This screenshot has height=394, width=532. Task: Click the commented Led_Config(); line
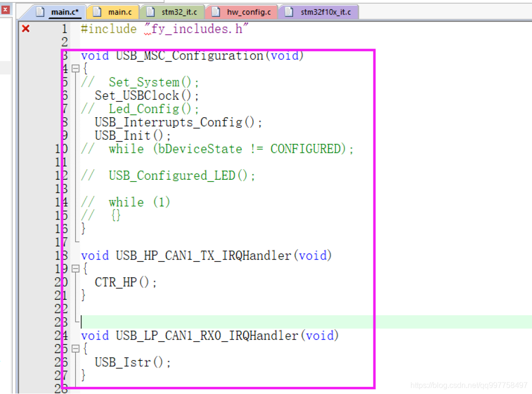pos(140,109)
